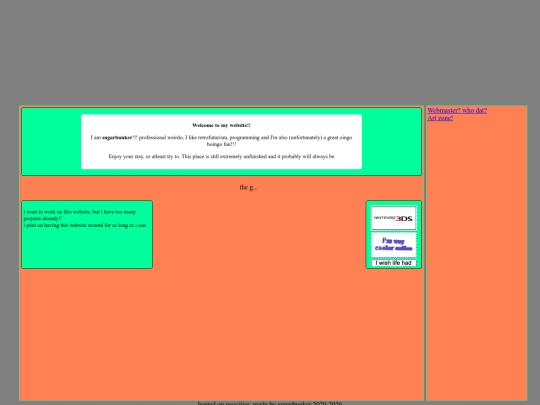
Task: Click the "I'm way cooler online" badge
Action: (394, 245)
